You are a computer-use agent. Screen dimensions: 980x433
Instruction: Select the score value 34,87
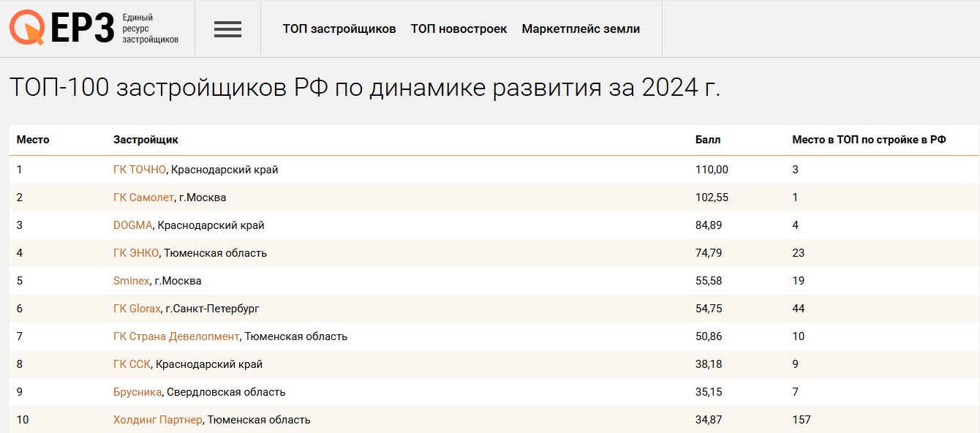709,420
